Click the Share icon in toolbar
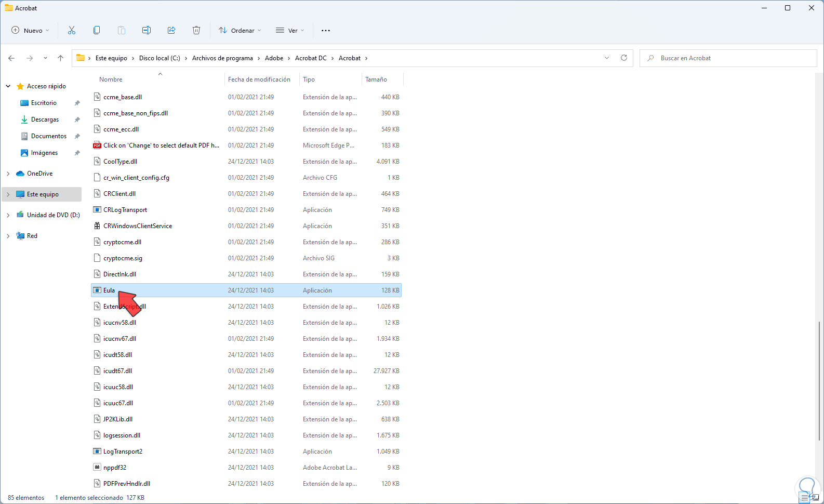 click(x=171, y=30)
